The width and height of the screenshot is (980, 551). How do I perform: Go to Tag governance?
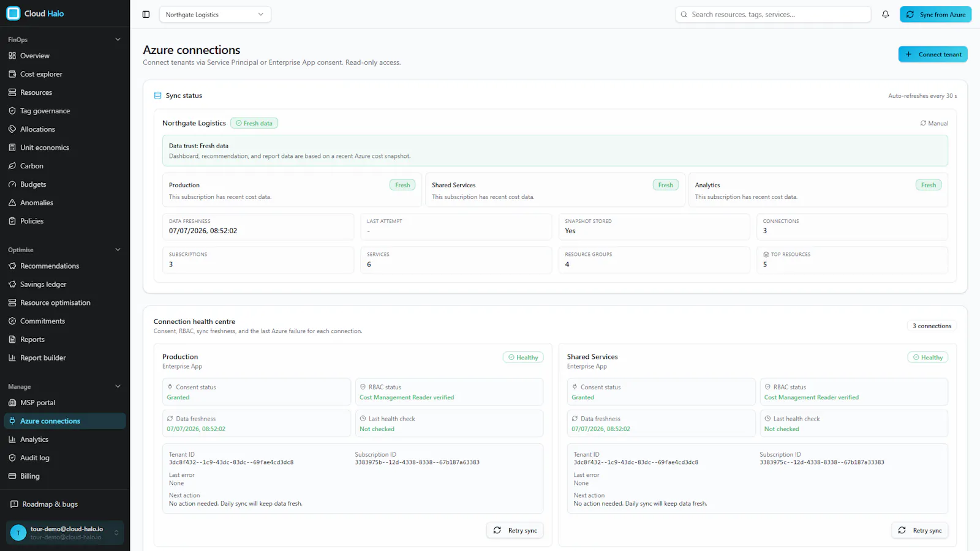point(65,111)
